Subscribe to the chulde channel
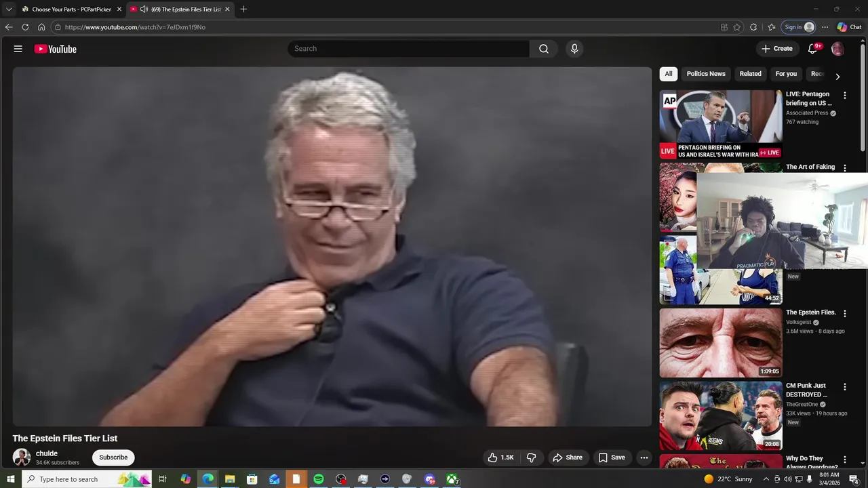Viewport: 868px width, 488px height. [113, 457]
